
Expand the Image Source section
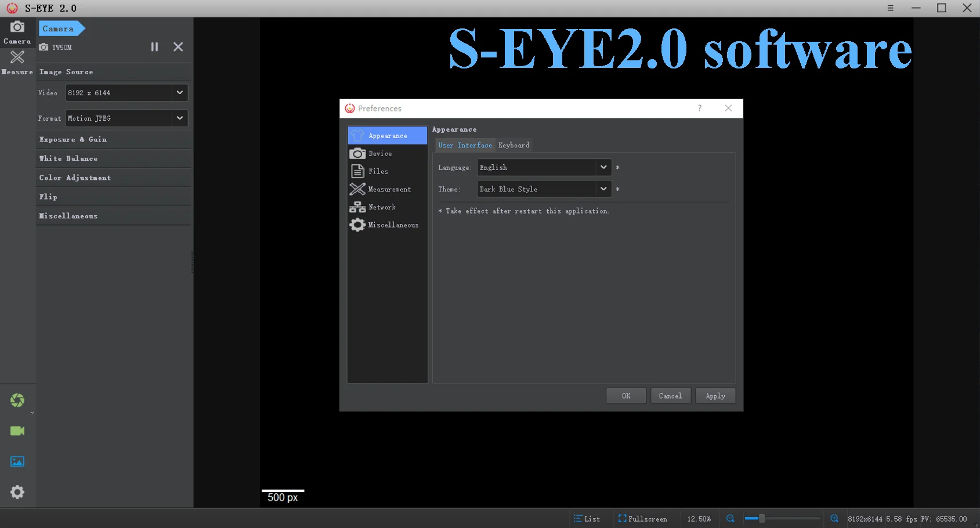click(114, 72)
